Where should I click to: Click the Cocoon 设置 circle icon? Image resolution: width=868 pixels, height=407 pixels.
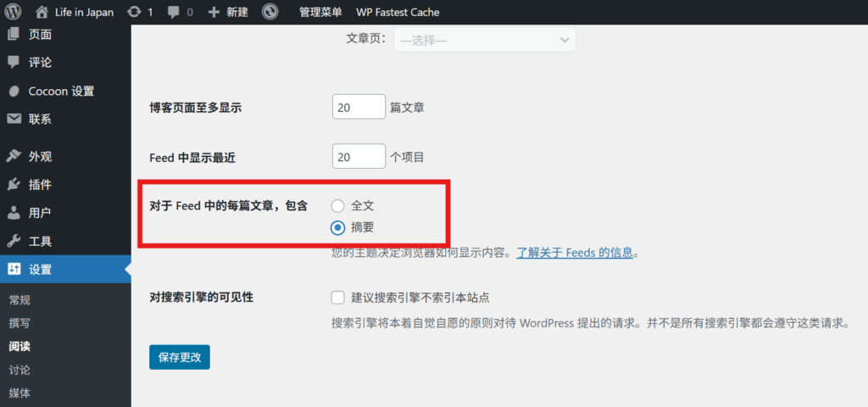(x=14, y=92)
